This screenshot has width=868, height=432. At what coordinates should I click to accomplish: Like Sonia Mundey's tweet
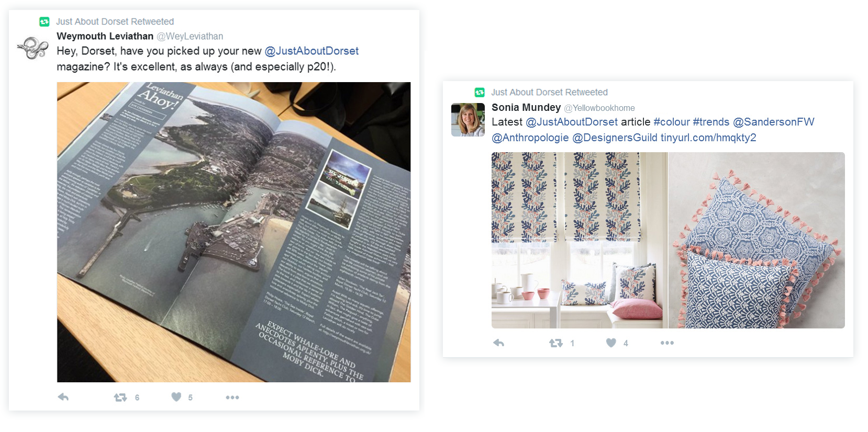click(x=611, y=343)
